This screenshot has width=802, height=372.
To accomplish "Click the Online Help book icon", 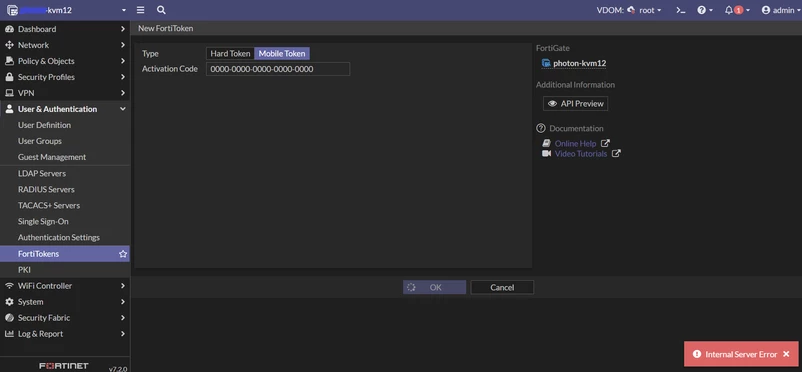I will point(546,143).
